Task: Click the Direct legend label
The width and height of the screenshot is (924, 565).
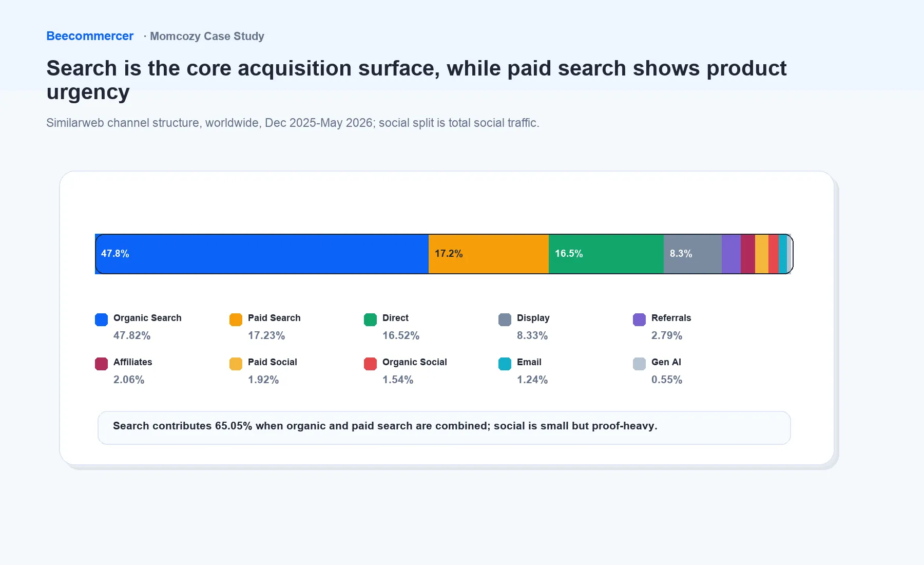Action: (395, 318)
